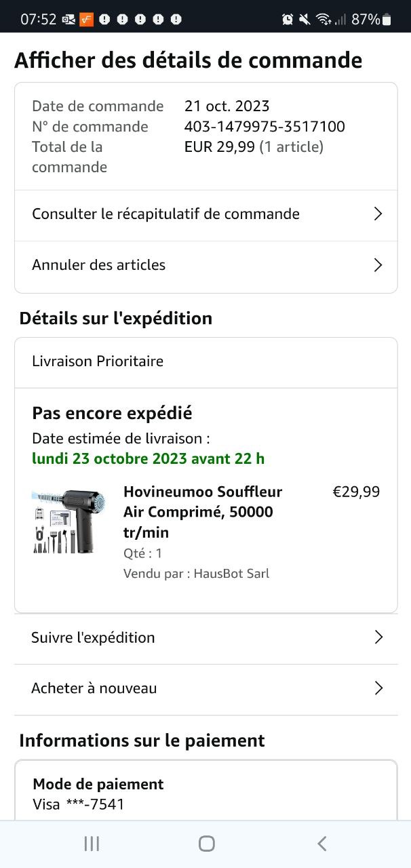
Task: Tap the Visa ***-7541 payment method
Action: click(x=79, y=804)
